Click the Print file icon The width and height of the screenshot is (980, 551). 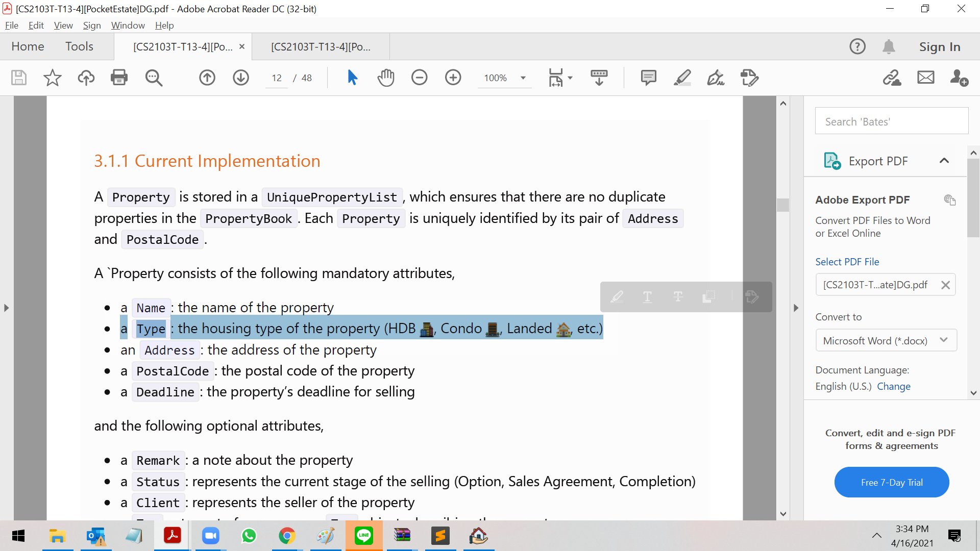(x=119, y=78)
